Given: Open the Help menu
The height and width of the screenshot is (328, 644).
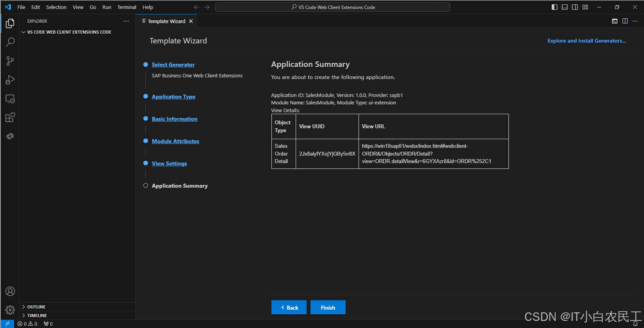Looking at the screenshot, I should click(148, 7).
